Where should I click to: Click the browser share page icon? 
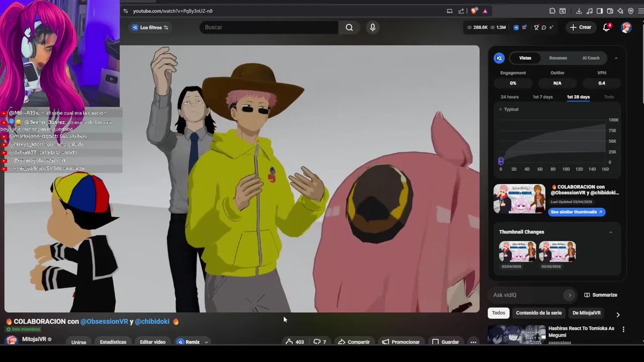point(461,11)
